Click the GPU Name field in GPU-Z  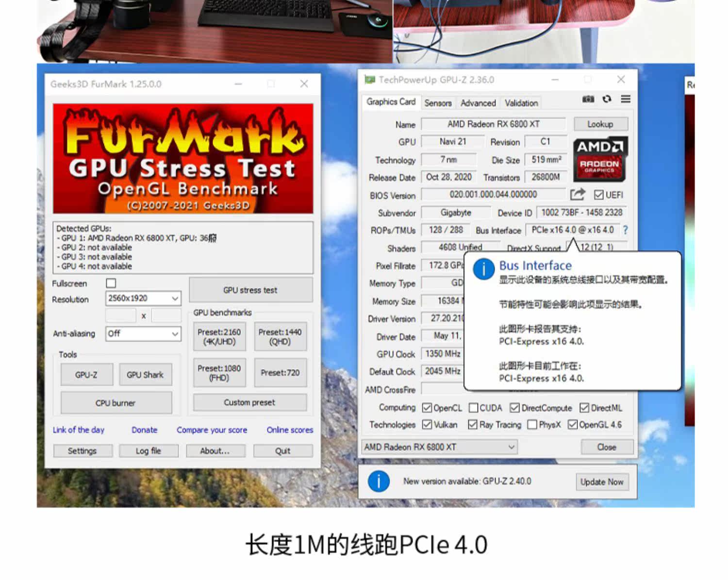click(494, 124)
